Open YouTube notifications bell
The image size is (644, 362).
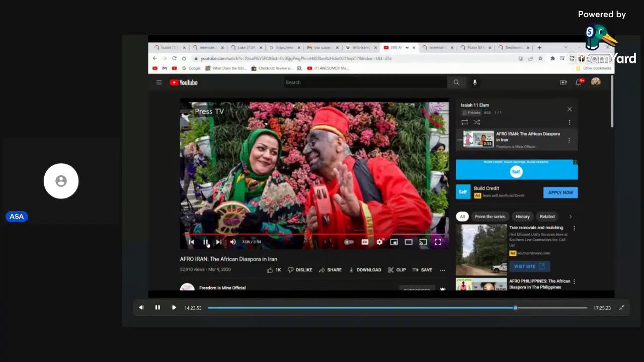tap(579, 82)
